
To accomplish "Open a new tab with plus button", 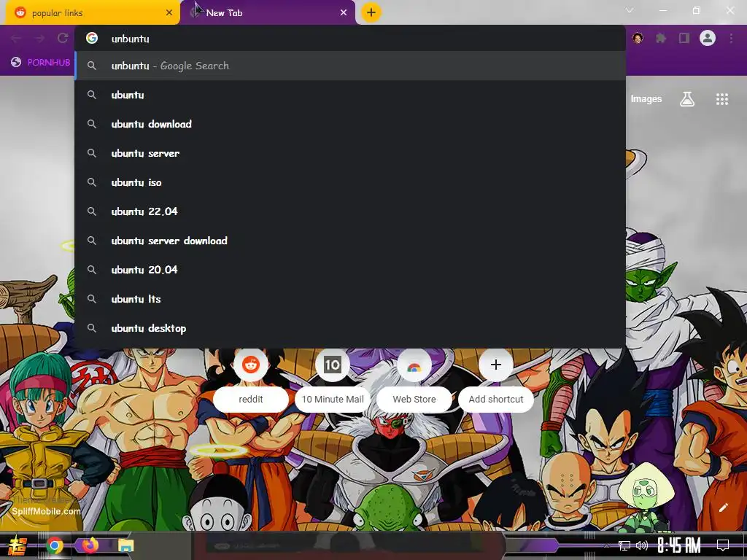I will 371,12.
